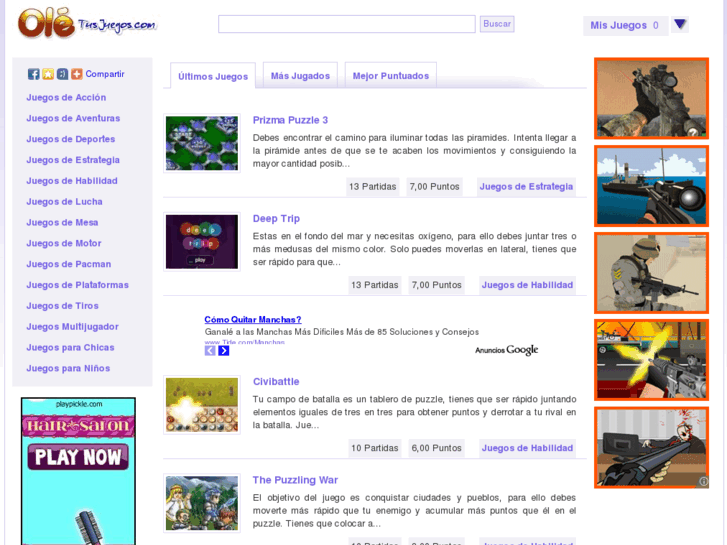Viewport: 727px width, 545px height.
Task: Click the muzzle flash shooter game thumbnail
Action: pos(651,360)
